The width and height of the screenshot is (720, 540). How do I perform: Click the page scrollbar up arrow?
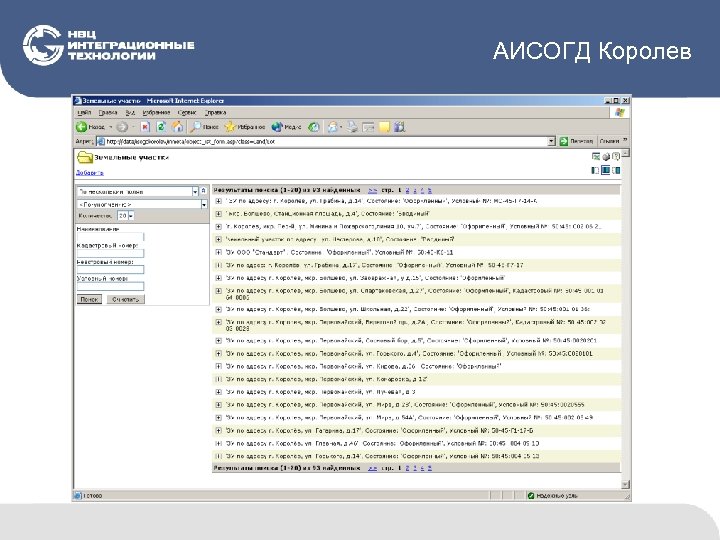pos(625,153)
